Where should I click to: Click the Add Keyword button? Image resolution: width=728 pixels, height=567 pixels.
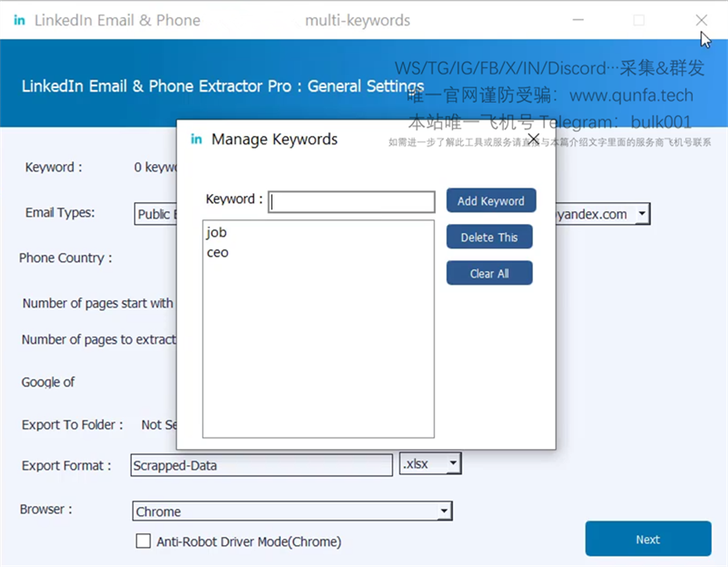tap(491, 201)
